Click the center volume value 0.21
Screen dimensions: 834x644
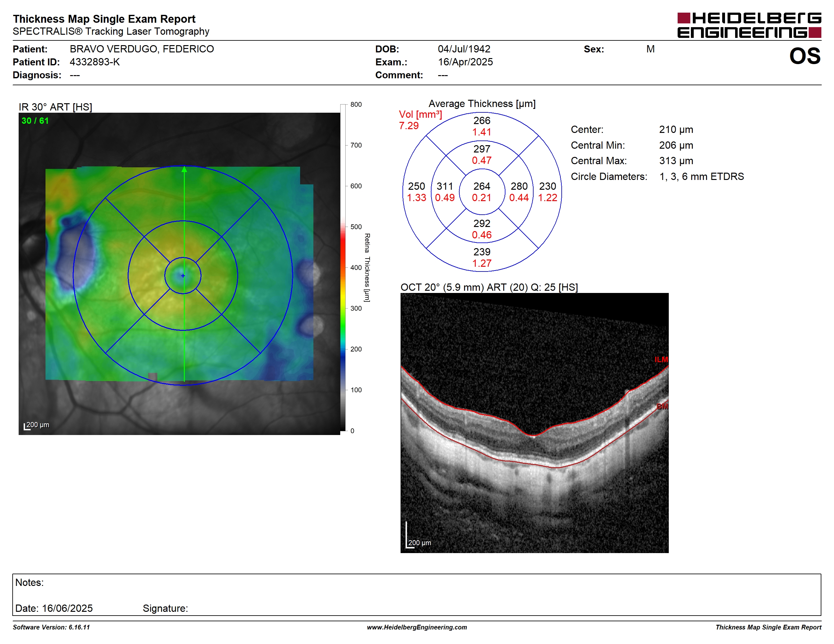pos(481,198)
